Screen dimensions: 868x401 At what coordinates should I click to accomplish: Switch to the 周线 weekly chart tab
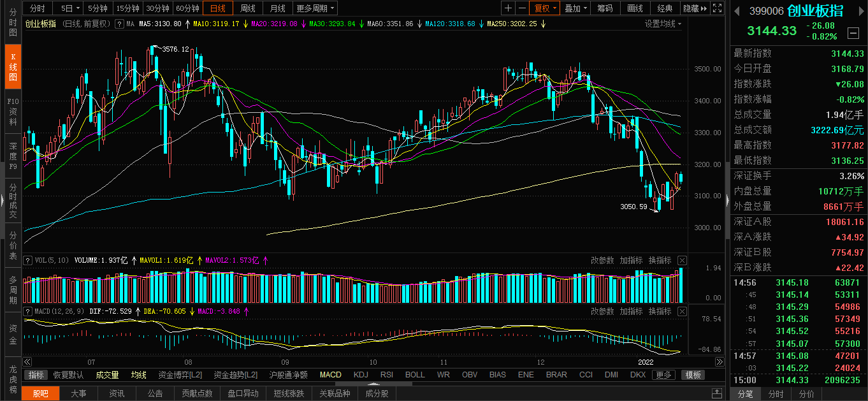pos(247,8)
